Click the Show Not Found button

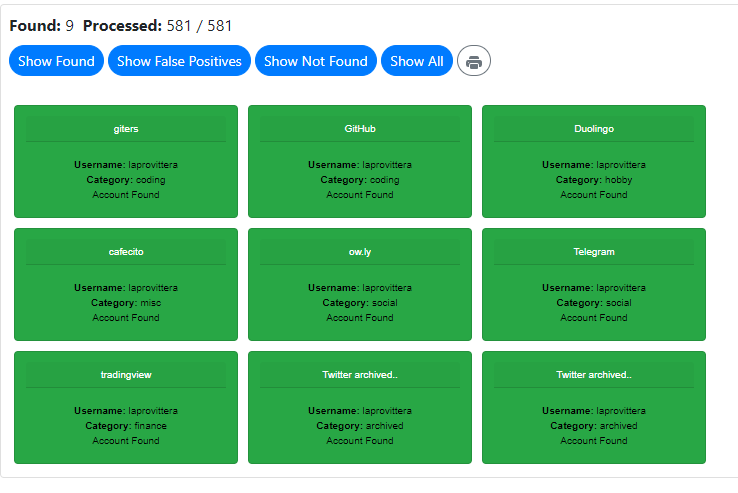coord(316,61)
